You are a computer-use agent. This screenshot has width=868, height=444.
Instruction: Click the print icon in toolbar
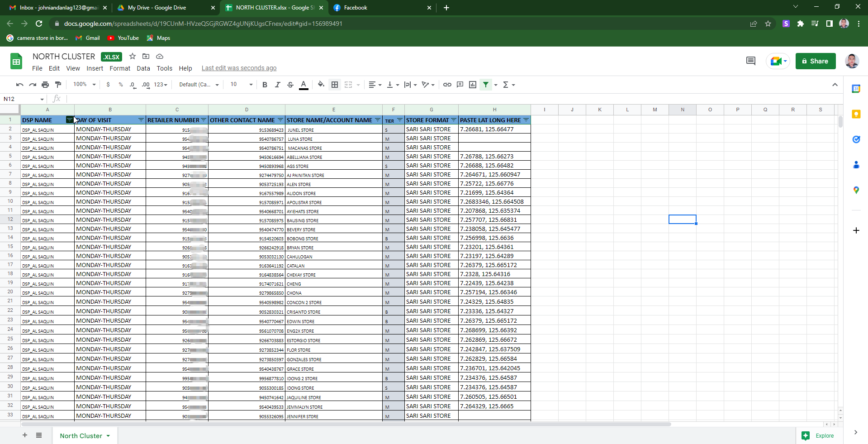45,85
